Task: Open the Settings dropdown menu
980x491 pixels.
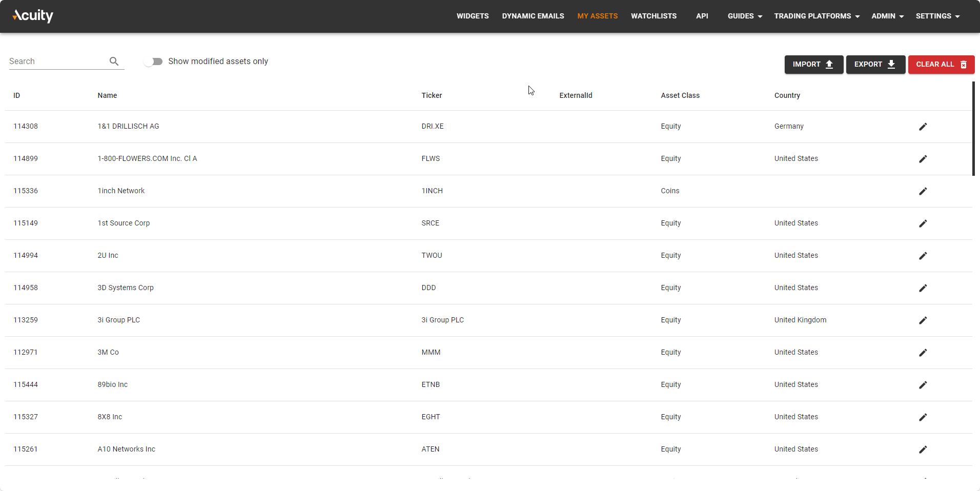Action: coord(937,16)
